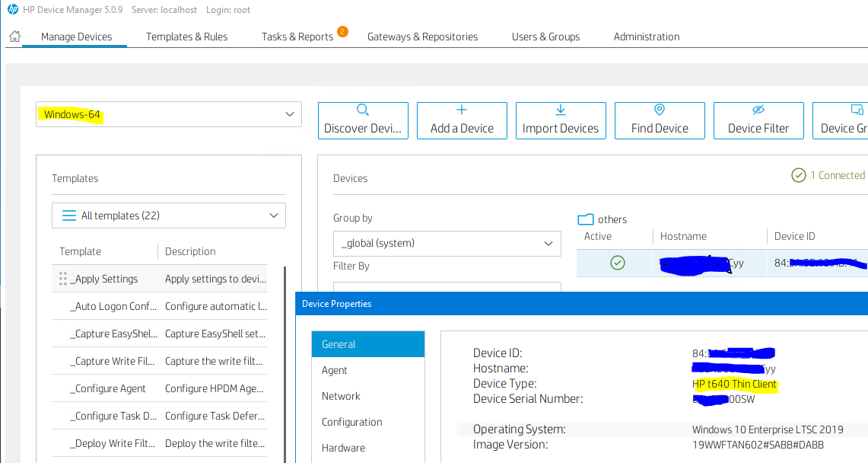Click the templates list vertical scrollbar
Image resolution: width=868 pixels, height=463 pixels.
coord(285,365)
